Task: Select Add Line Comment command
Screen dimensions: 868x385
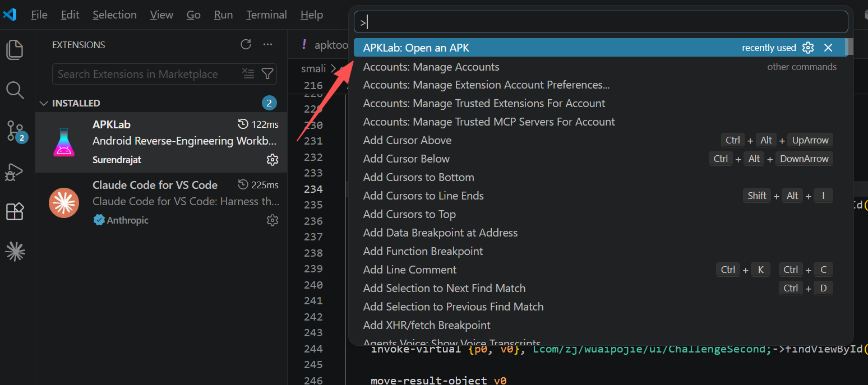Action: click(x=599, y=270)
